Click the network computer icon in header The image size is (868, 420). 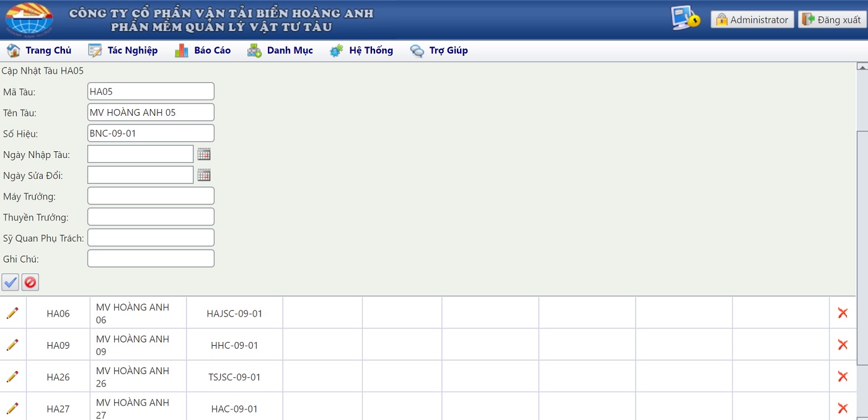685,19
